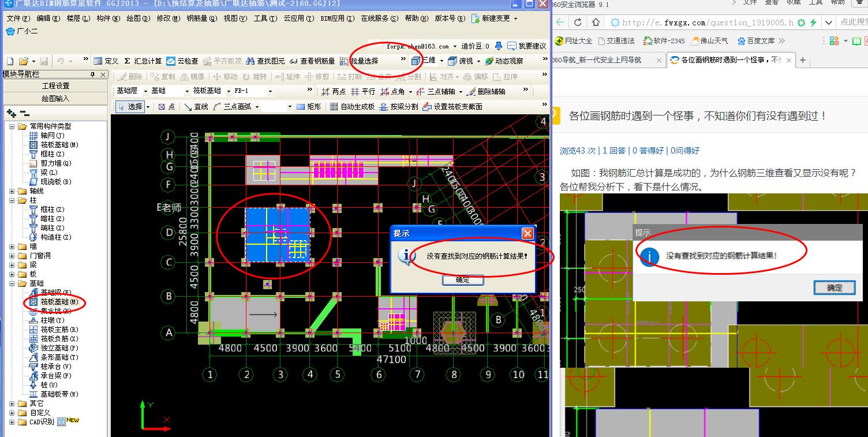This screenshot has height=437, width=868.
Task: Activate the 选择 select tool
Action: coord(130,107)
